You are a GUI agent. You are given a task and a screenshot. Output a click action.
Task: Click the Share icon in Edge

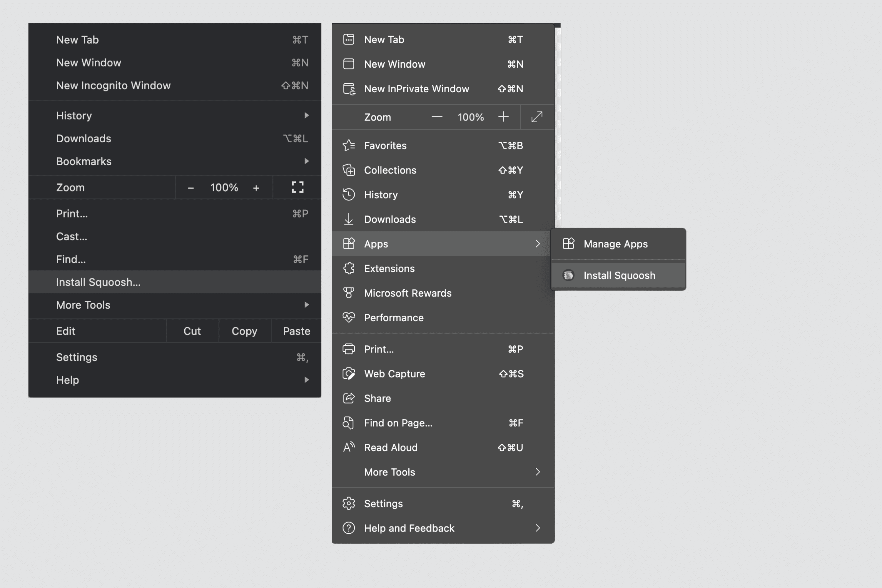(348, 398)
